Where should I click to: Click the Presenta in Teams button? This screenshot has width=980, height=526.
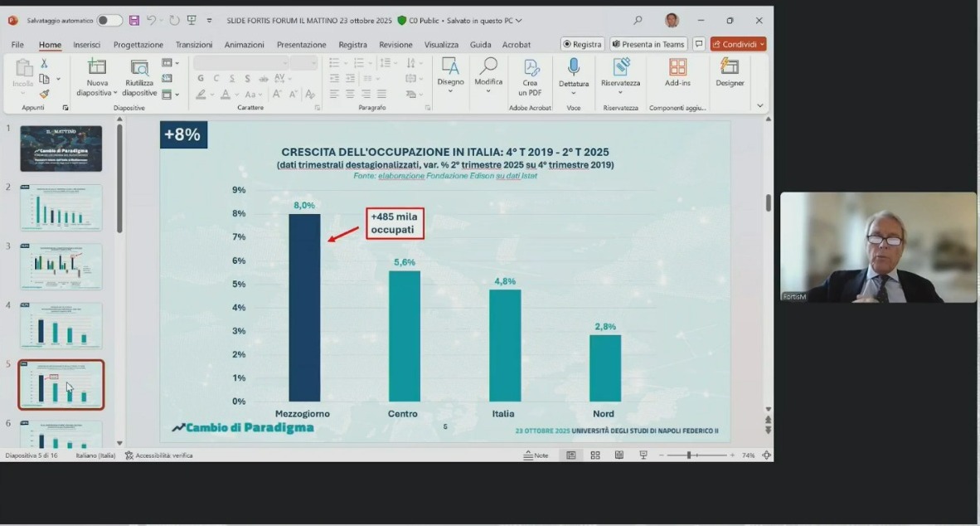pos(648,44)
